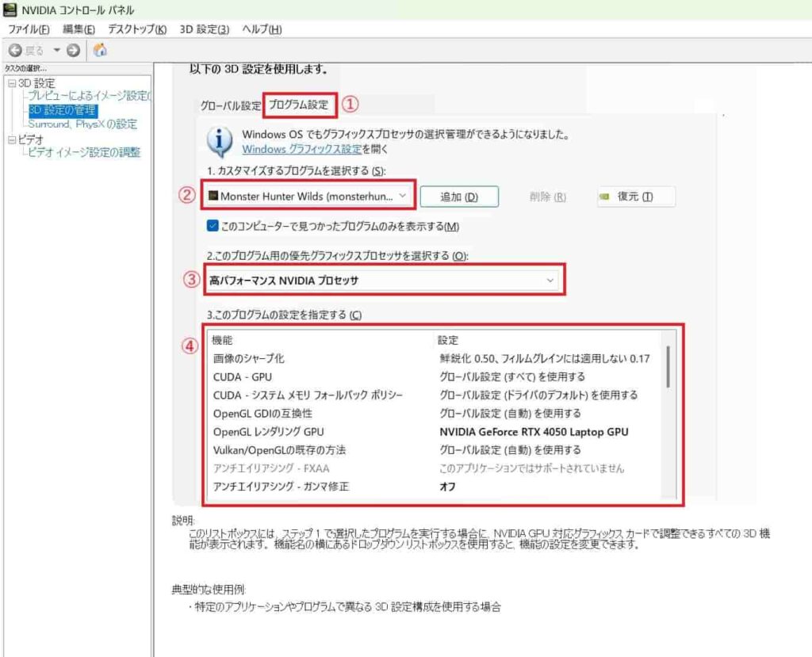Select the OpenGL GDIの互換性 row

point(434,413)
